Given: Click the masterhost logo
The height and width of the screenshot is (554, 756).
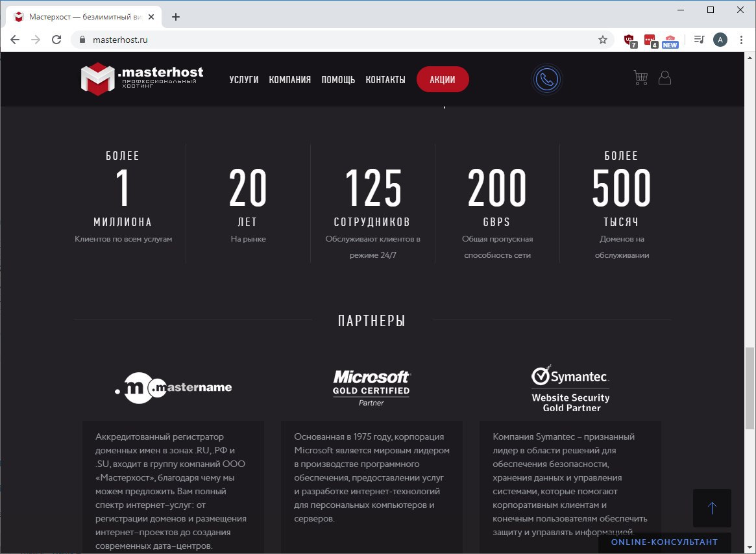Looking at the screenshot, I should coord(142,79).
